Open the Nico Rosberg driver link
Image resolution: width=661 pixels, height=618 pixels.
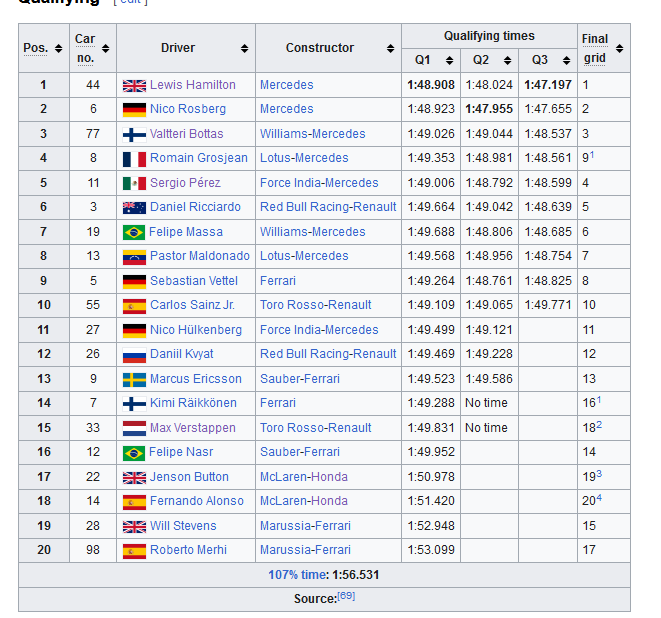[x=188, y=109]
